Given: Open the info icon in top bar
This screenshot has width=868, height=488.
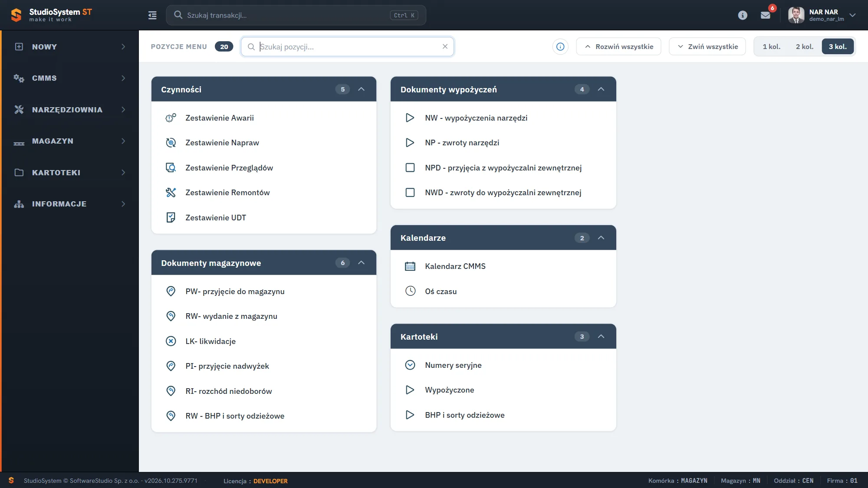Looking at the screenshot, I should 743,15.
